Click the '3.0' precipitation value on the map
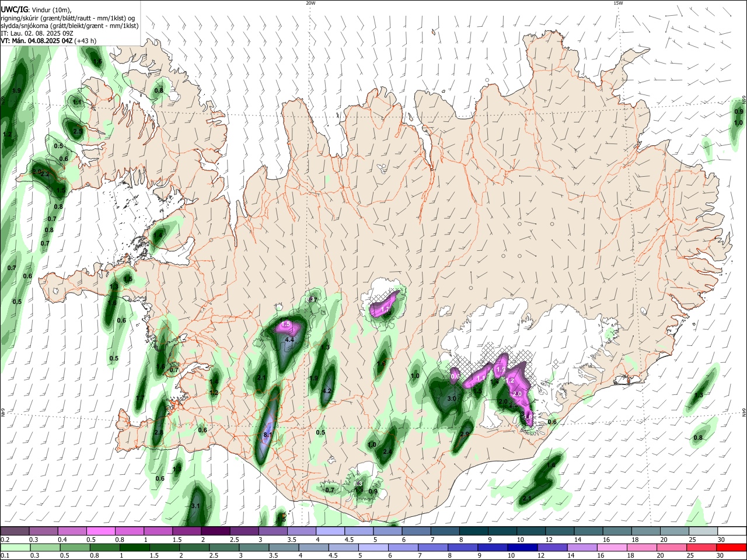The width and height of the screenshot is (747, 560). 451,399
